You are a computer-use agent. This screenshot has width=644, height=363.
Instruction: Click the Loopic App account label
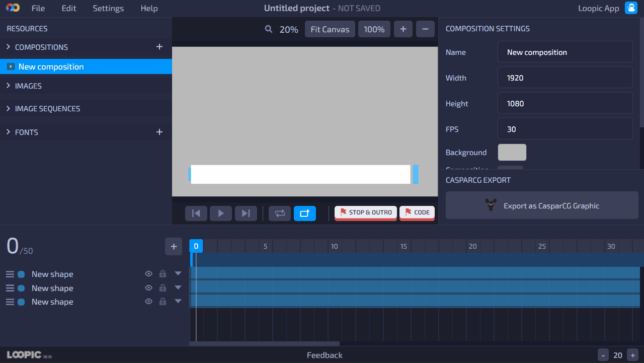[x=599, y=8]
